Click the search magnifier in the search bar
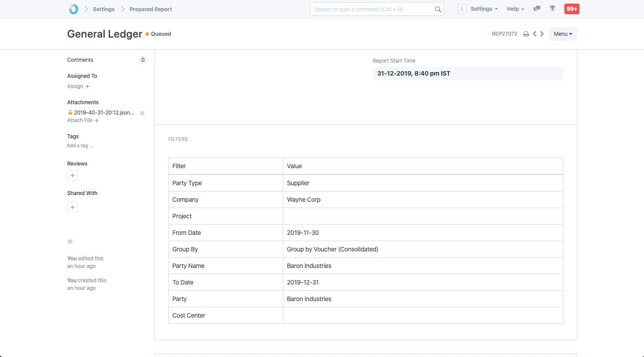The width and height of the screenshot is (644, 357). click(438, 9)
